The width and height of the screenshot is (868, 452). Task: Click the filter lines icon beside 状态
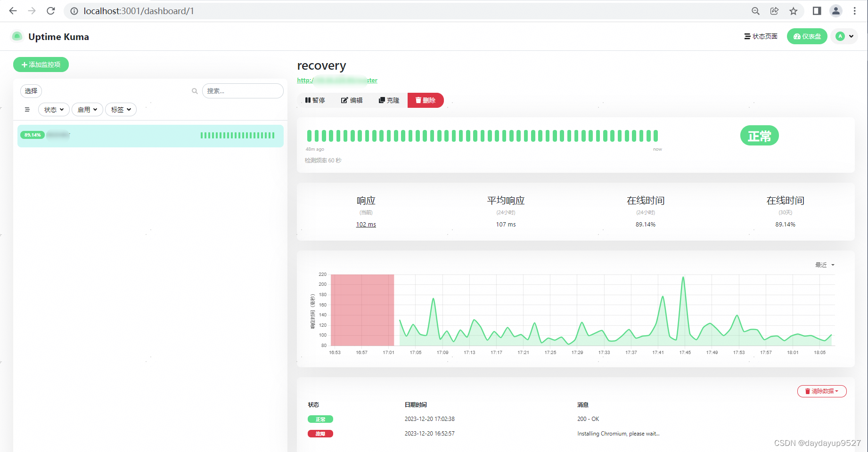click(x=27, y=110)
